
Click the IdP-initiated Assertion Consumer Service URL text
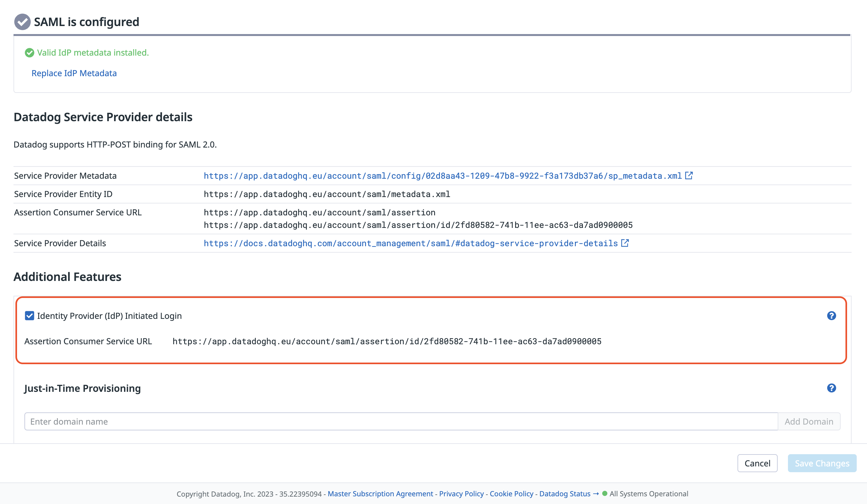coord(387,341)
